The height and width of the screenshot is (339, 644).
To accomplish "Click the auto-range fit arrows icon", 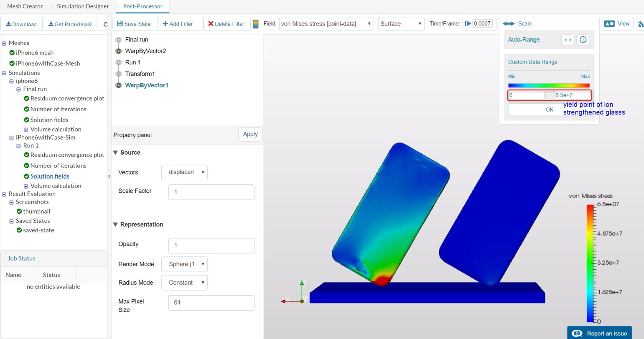I will tap(568, 40).
